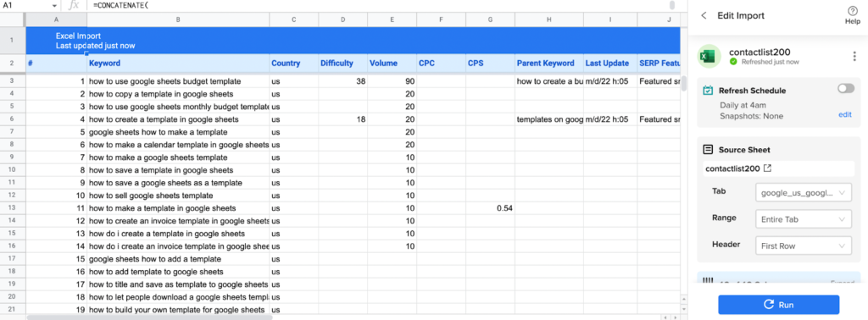This screenshot has height=320, width=868.
Task: Open the Tab dropdown showing google_us_googl
Action: pyautogui.click(x=804, y=193)
